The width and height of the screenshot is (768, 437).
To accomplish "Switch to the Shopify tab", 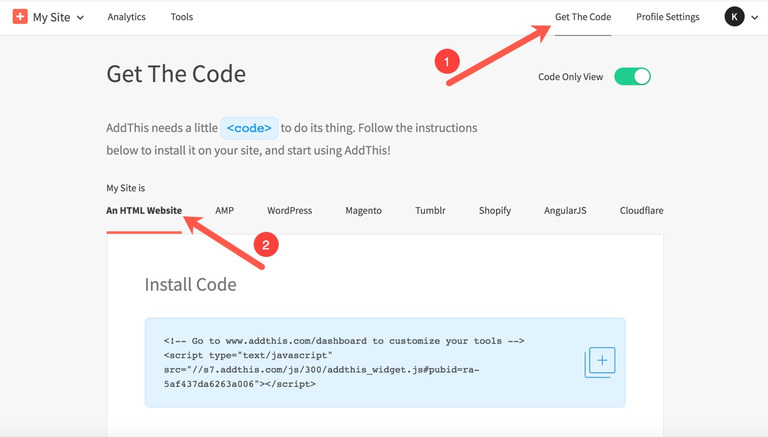I will (x=495, y=211).
